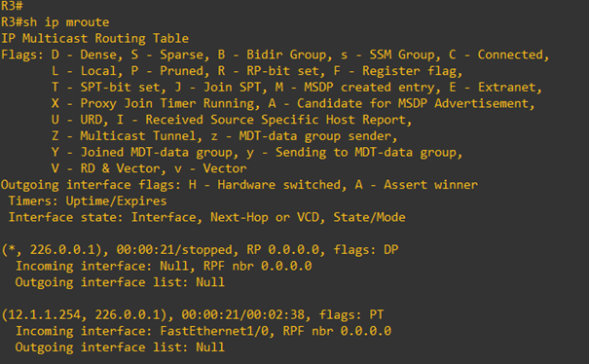Viewport: 589px width, 364px height.
Task: Click 'Incoming interface: Null' in first entry
Action: point(101,266)
